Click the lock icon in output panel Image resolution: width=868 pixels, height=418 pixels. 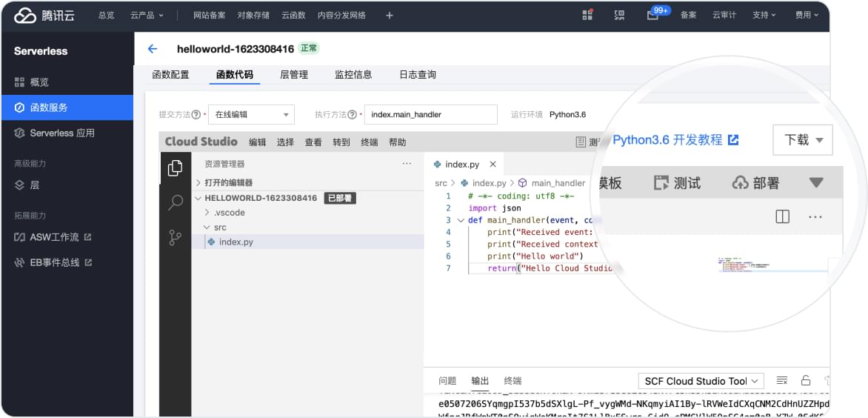[806, 380]
